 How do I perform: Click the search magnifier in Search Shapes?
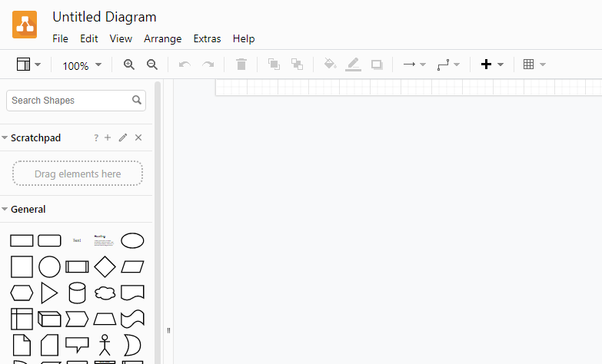click(137, 100)
